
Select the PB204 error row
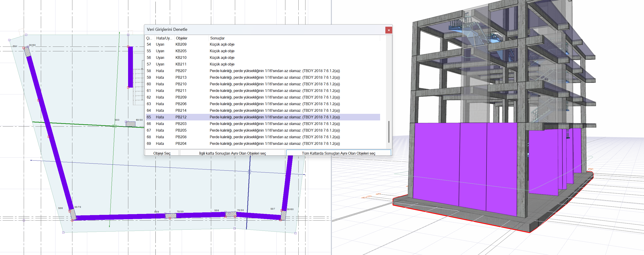[181, 143]
